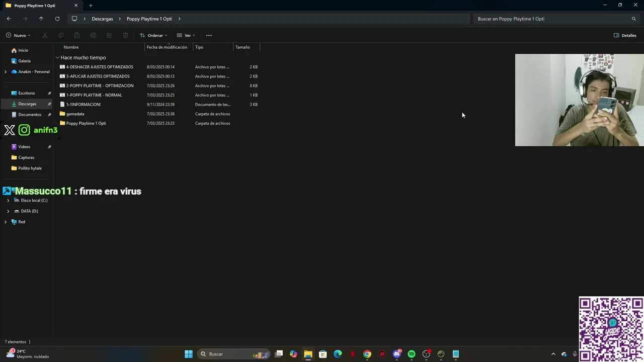Add a new File Explorer tab
Screen dimensions: 644x362
click(x=91, y=6)
